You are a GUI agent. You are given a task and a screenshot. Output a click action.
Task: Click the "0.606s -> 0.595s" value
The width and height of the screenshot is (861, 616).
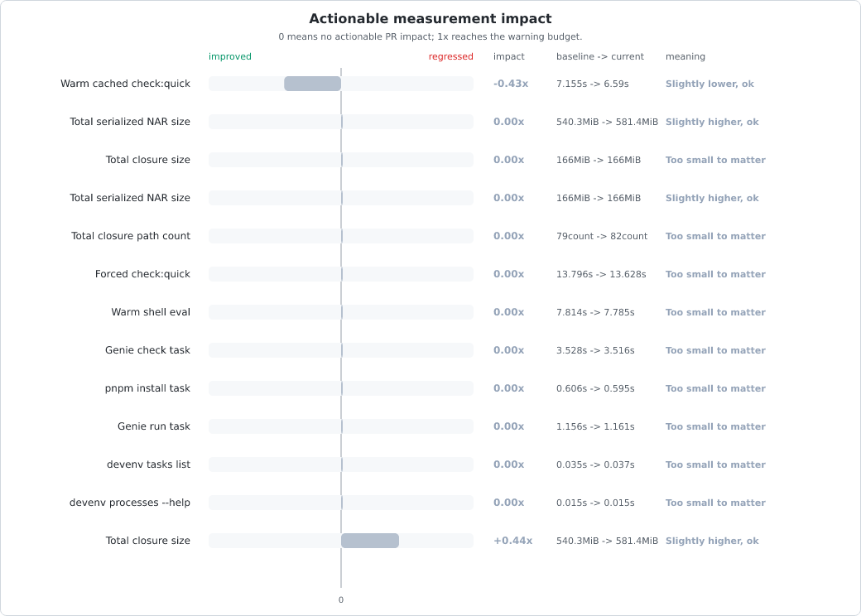[595, 388]
